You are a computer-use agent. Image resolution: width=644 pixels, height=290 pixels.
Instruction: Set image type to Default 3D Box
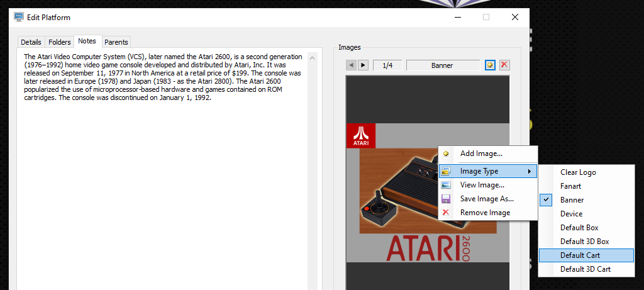(x=587, y=242)
